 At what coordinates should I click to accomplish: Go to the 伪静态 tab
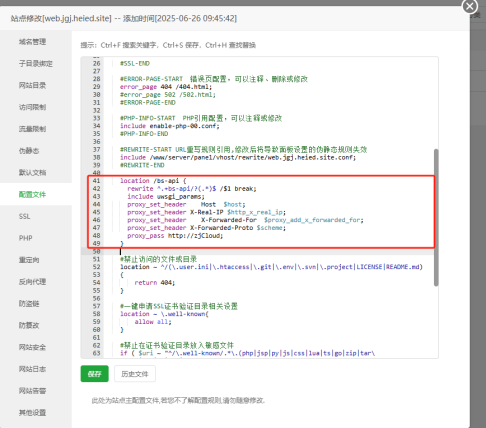point(29,151)
